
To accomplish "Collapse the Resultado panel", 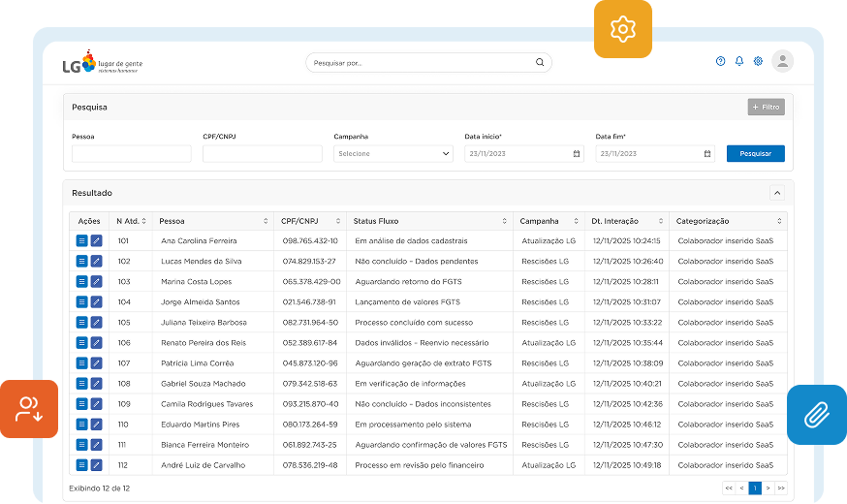I will click(776, 193).
